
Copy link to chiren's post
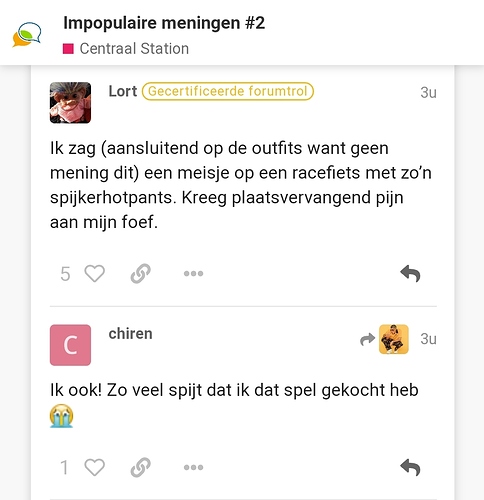pos(140,467)
